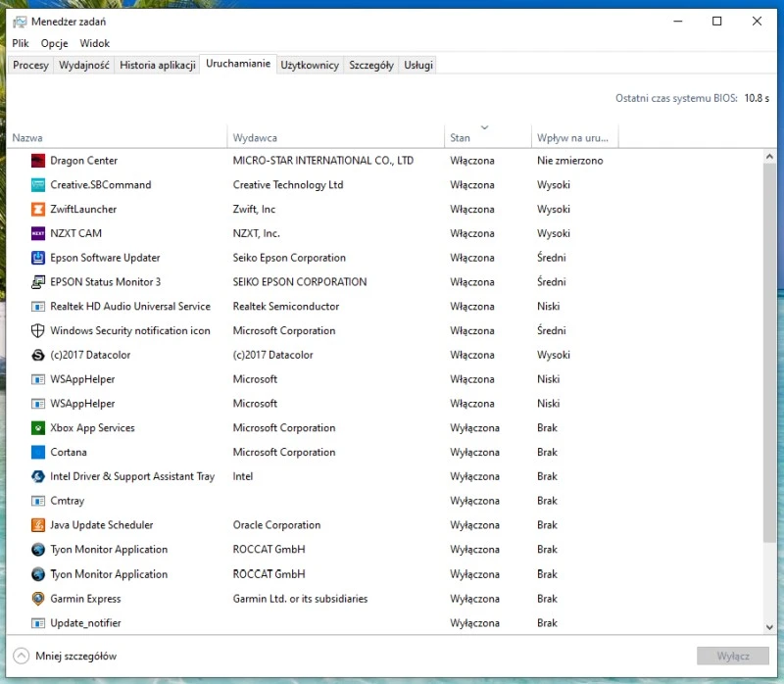Click the scrollbar down arrow
This screenshot has height=684, width=784.
(x=769, y=626)
